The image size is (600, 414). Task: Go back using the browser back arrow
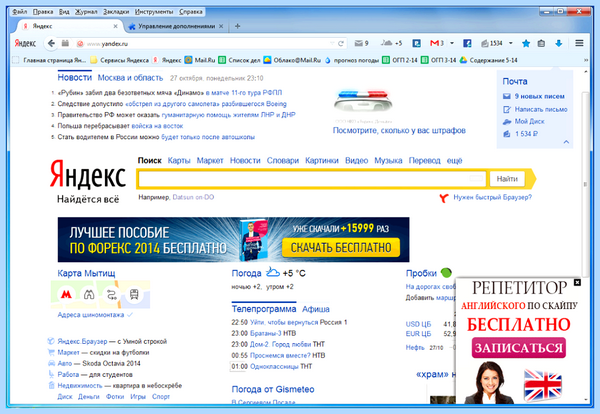51,43
